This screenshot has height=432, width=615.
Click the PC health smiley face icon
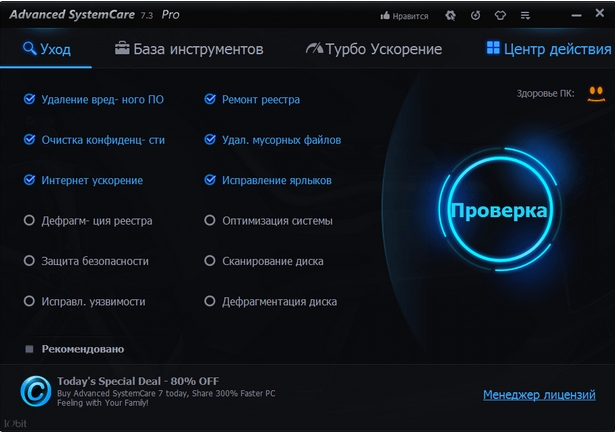(x=596, y=93)
